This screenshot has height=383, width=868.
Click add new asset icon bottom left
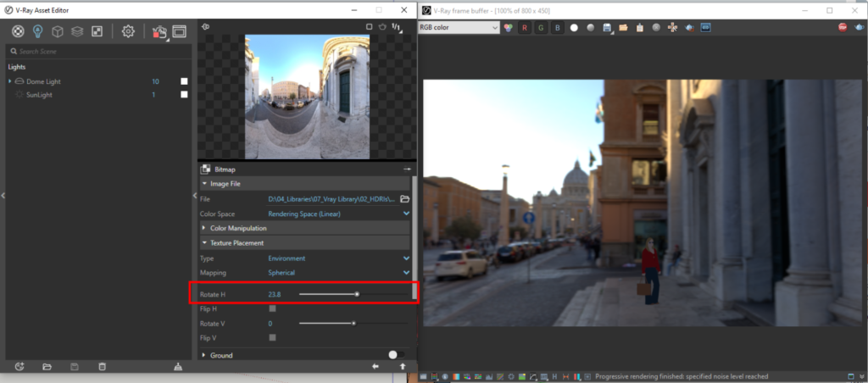click(x=19, y=366)
